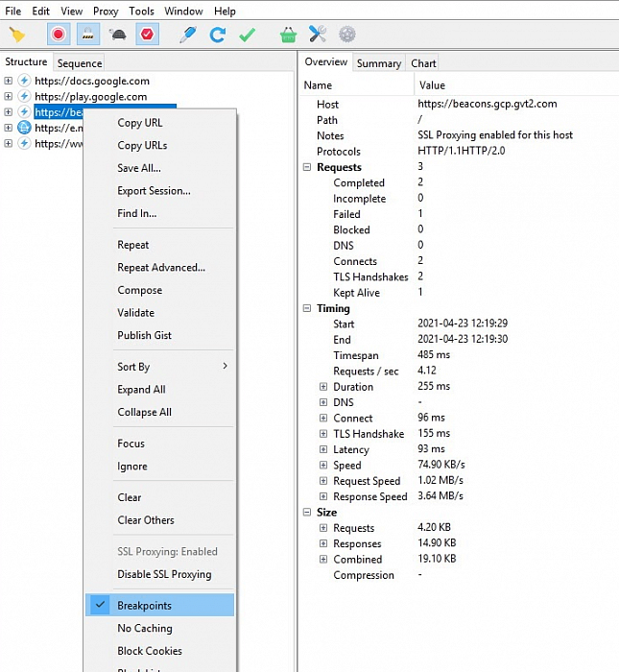Toggle the Record button in toolbar

[x=59, y=35]
